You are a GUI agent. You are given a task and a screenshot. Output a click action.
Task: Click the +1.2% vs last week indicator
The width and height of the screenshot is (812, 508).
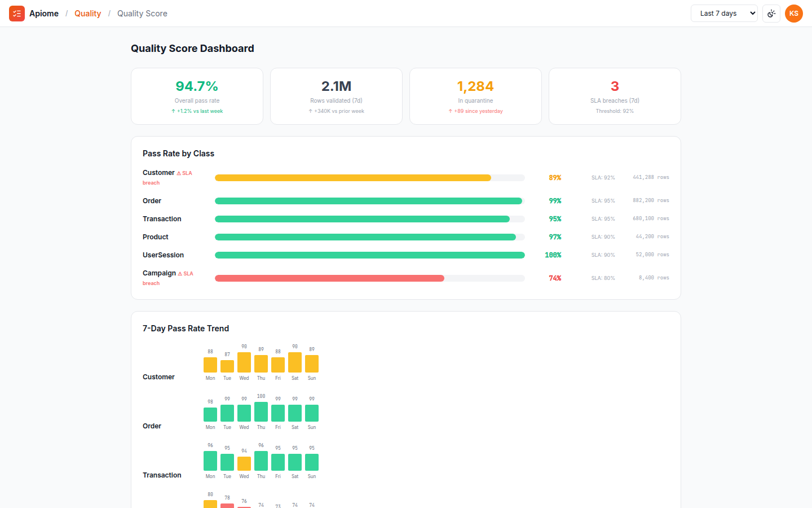pyautogui.click(x=197, y=111)
